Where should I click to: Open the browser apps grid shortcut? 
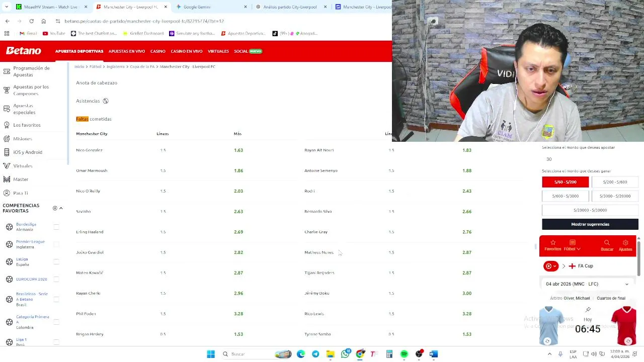click(7, 33)
